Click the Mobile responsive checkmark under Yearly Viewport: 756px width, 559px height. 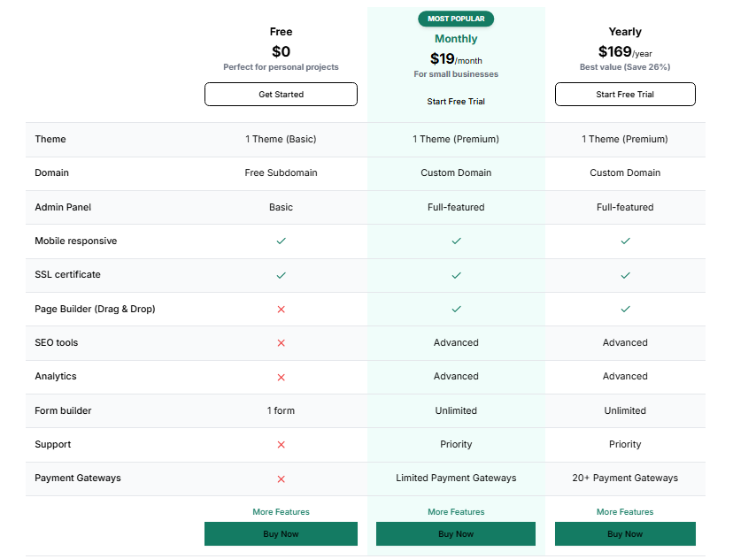click(x=625, y=241)
